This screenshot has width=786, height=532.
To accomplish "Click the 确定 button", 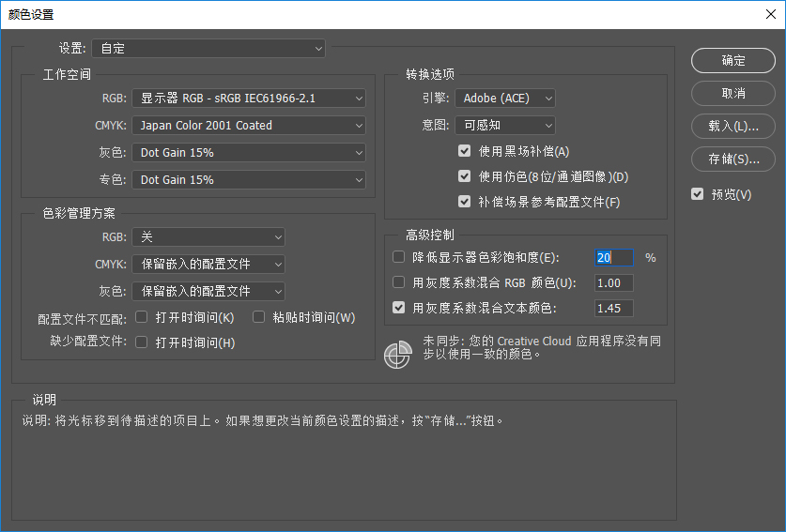I will (x=732, y=61).
